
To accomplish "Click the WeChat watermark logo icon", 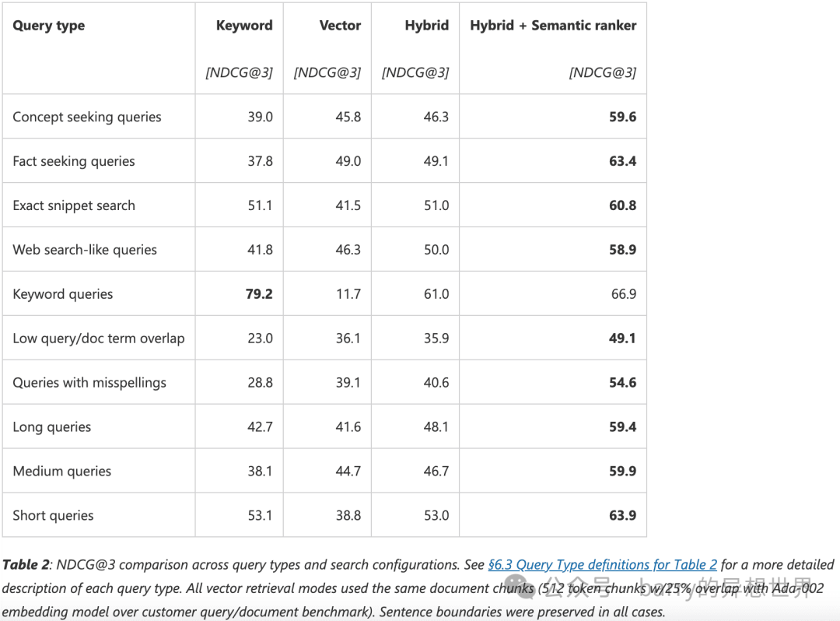I will [x=522, y=587].
